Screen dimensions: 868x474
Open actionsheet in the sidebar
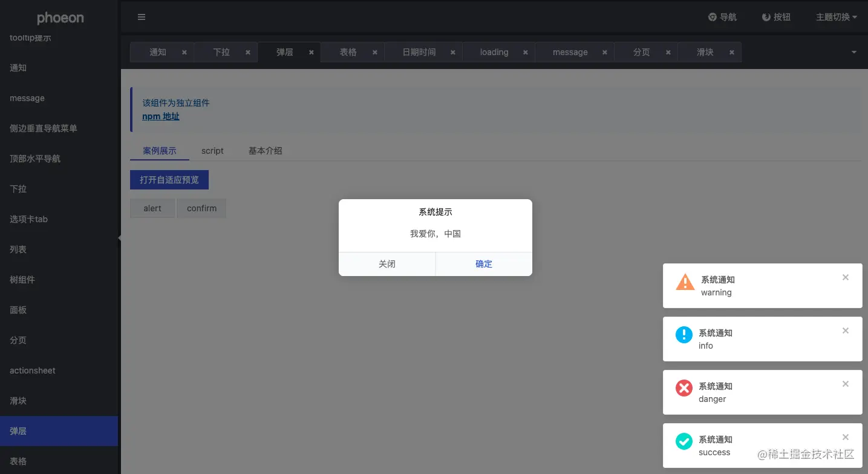tap(59, 370)
